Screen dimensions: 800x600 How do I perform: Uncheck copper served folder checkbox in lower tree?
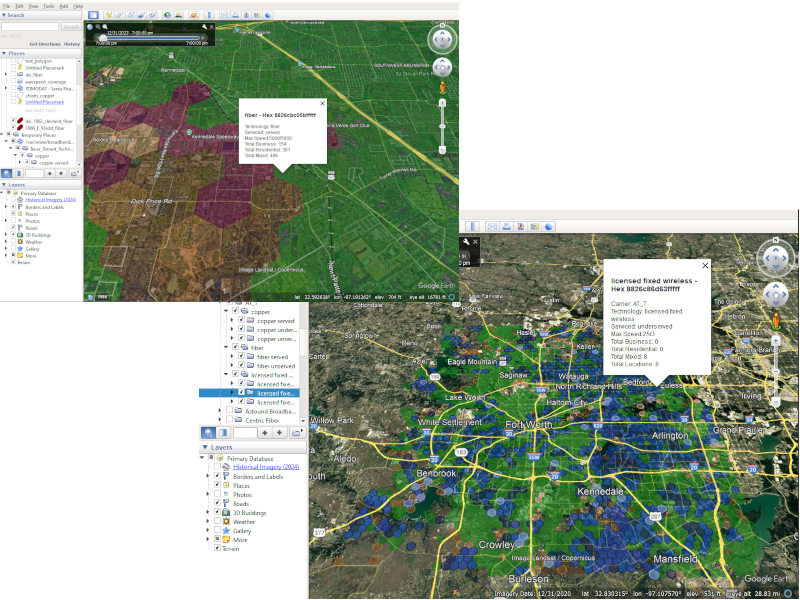tap(241, 320)
